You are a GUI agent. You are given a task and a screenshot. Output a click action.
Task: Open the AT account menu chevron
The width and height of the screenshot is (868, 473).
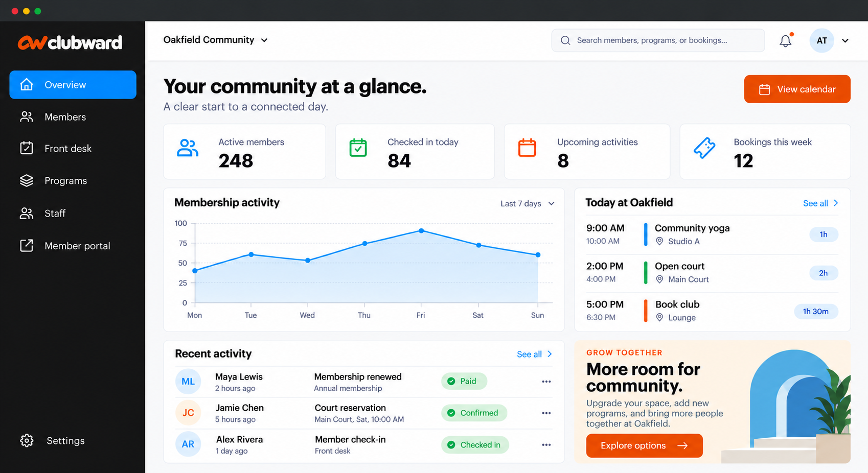[846, 41]
